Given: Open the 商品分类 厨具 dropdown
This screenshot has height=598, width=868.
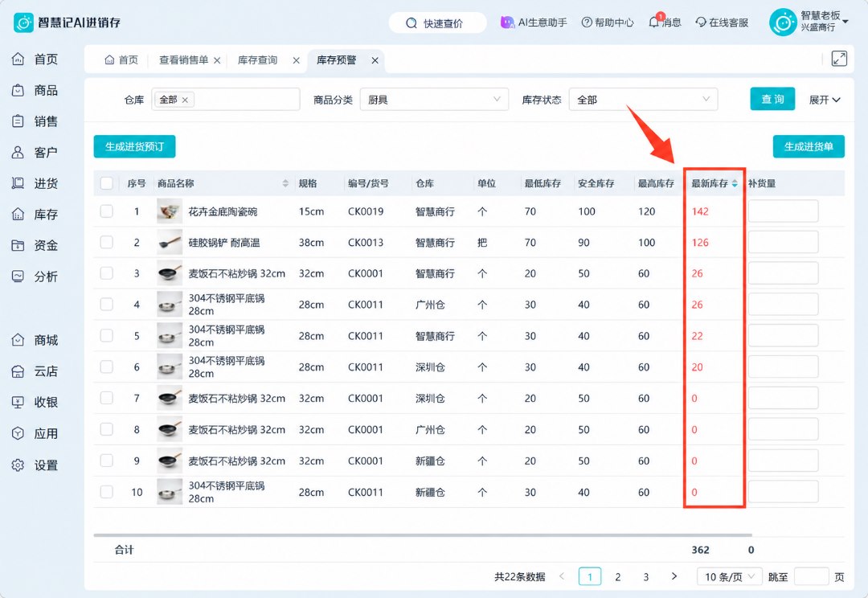Looking at the screenshot, I should pos(434,100).
